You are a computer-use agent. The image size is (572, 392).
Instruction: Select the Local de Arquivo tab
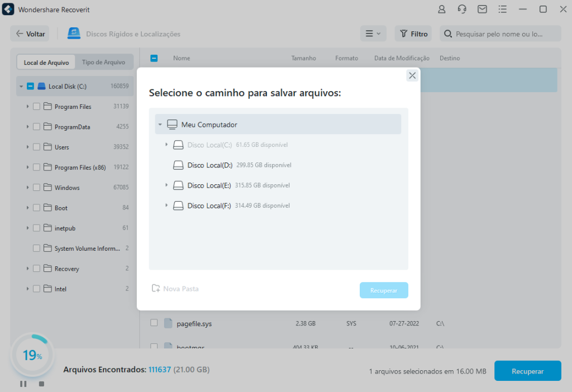pyautogui.click(x=46, y=63)
